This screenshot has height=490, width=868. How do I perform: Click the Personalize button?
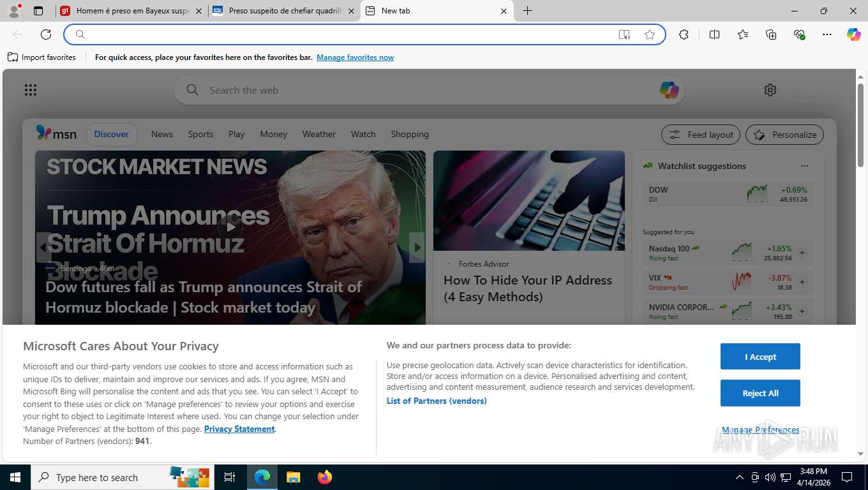pyautogui.click(x=784, y=135)
